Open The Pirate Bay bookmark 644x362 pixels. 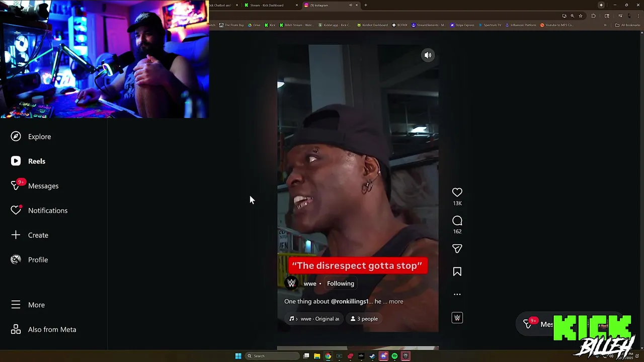pos(231,25)
